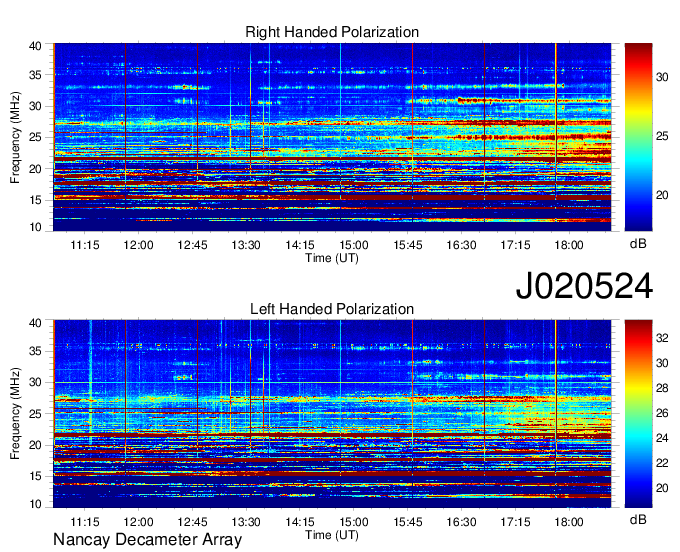Image resolution: width=680 pixels, height=552 pixels.
Task: Click the Right Handed Polarization color bar
Action: click(638, 137)
